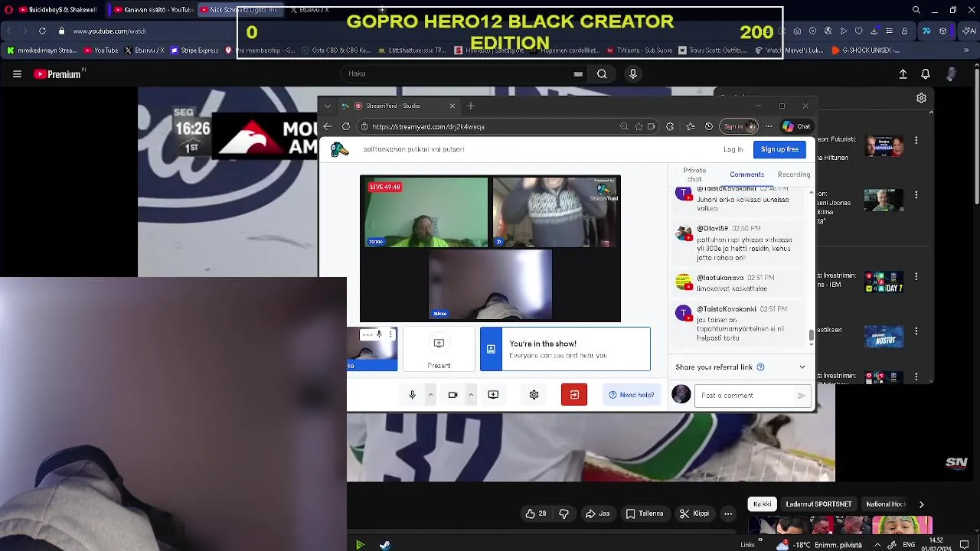This screenshot has width=980, height=551.
Task: Click comment by @laotukanava
Action: (x=740, y=283)
